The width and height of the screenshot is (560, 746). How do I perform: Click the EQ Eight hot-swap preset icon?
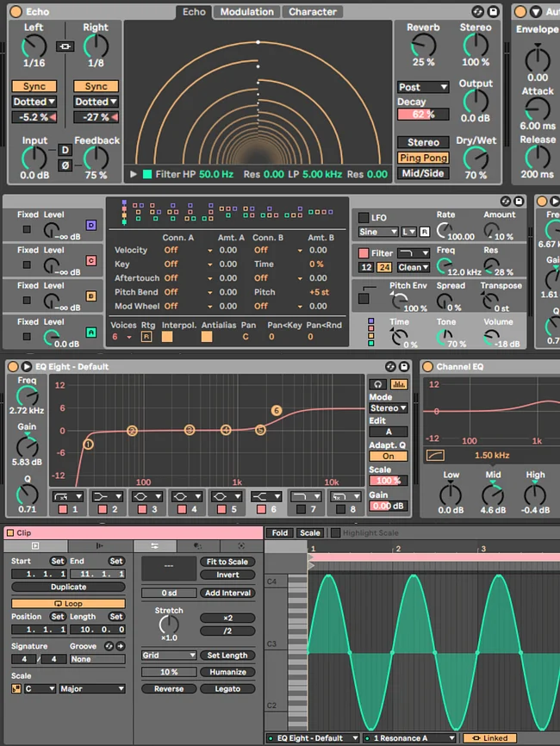click(390, 366)
